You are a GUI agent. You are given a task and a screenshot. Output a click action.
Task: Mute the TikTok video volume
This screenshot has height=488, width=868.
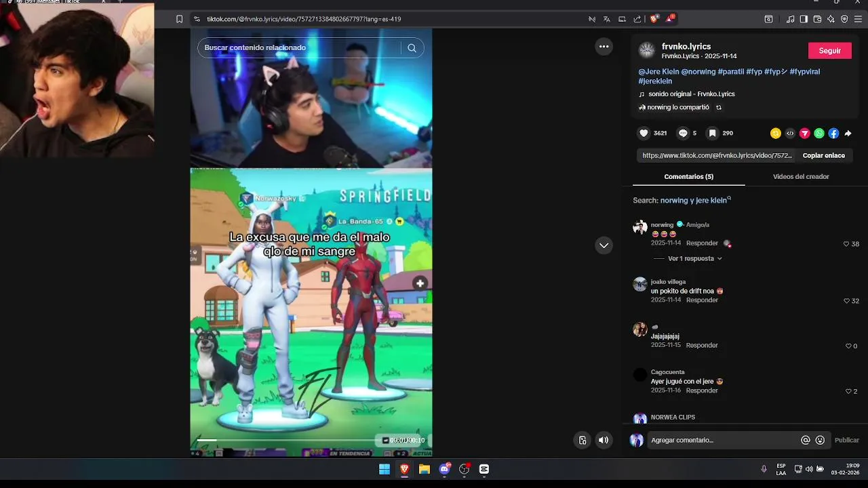coord(604,441)
